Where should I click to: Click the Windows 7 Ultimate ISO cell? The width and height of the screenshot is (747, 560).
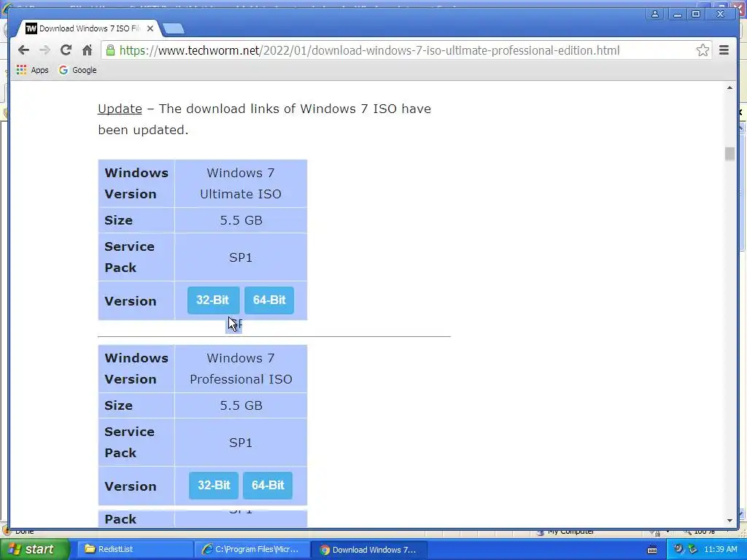click(x=241, y=183)
